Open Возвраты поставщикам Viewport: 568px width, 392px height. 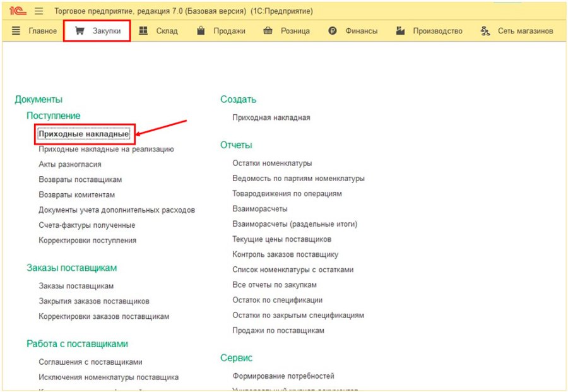pyautogui.click(x=80, y=180)
